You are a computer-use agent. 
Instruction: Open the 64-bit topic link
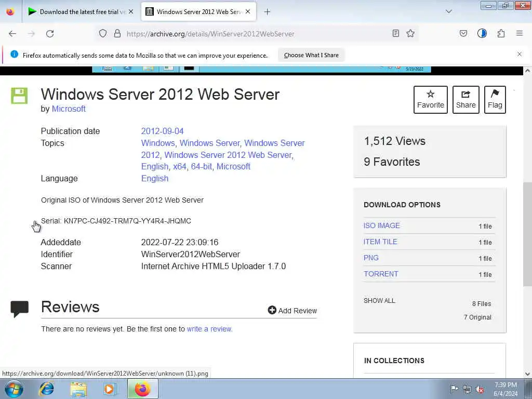tap(202, 167)
